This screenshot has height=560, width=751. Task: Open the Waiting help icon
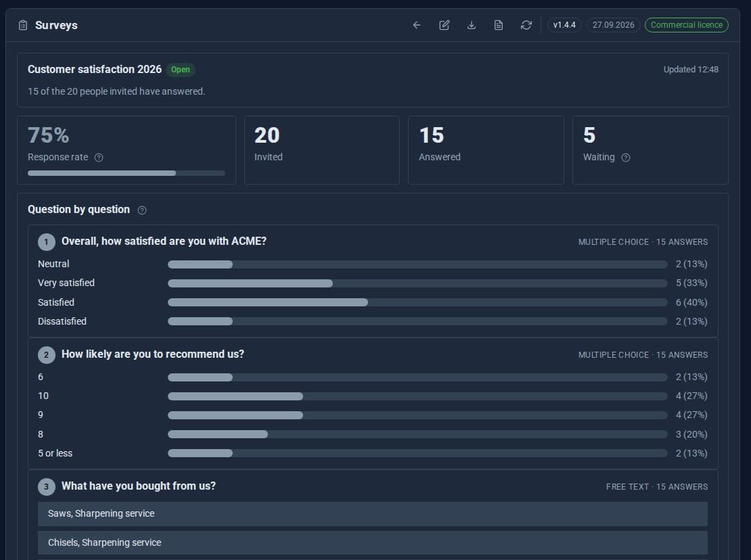626,158
